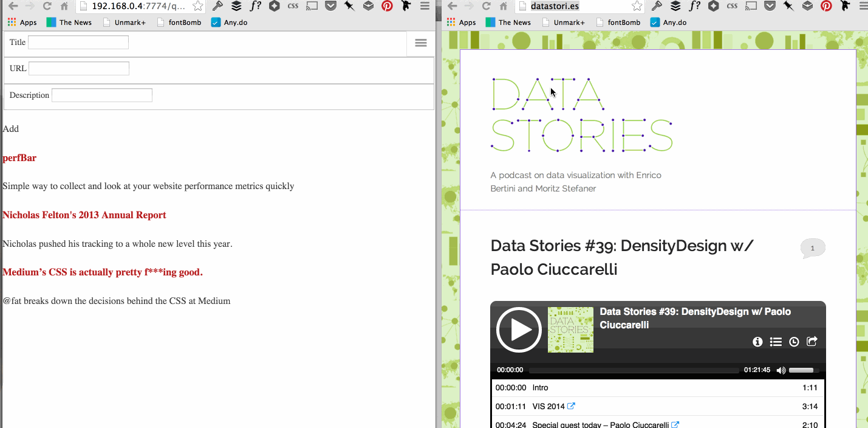Open 'fontBomb' bookmark in the left window

(179, 22)
